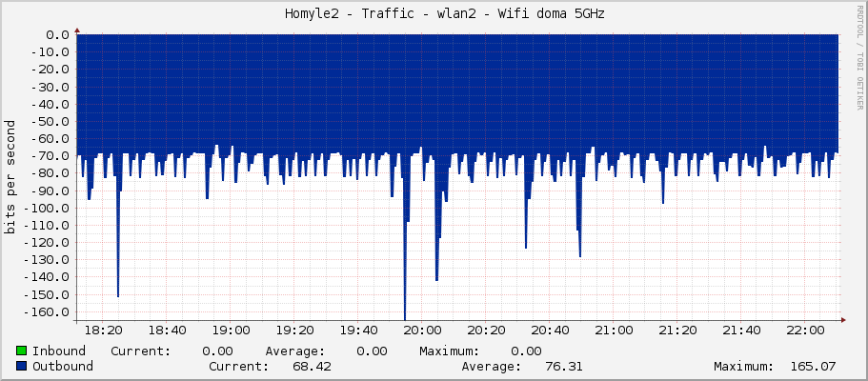Click the green Inbound legend color box
Viewport: 868px width, 381px height.
tap(22, 351)
